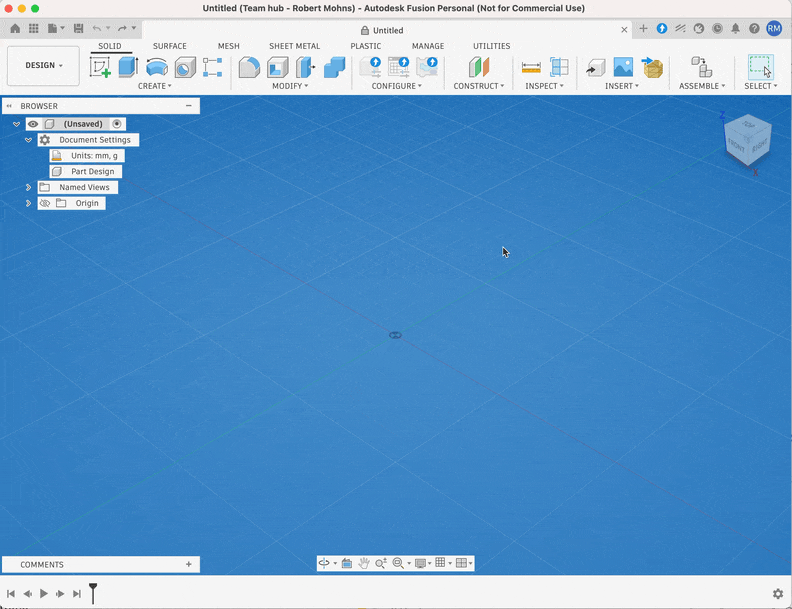
Task: Open the notifications bell icon
Action: tap(735, 28)
